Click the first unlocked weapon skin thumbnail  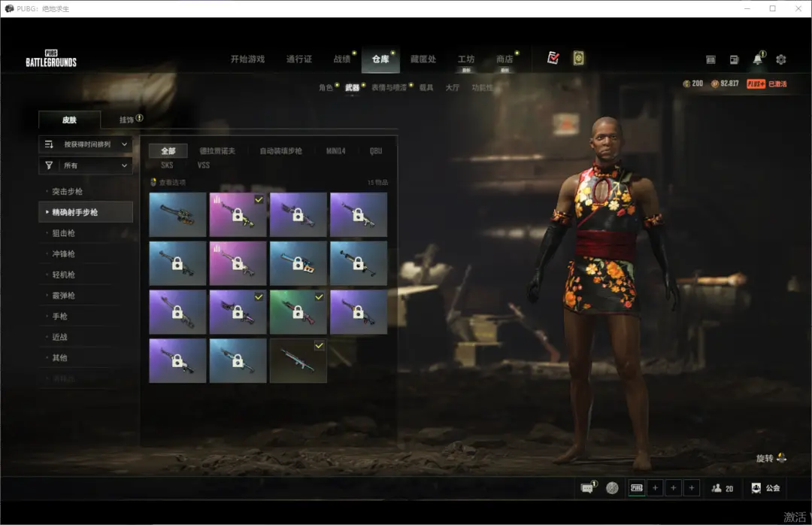pyautogui.click(x=177, y=214)
